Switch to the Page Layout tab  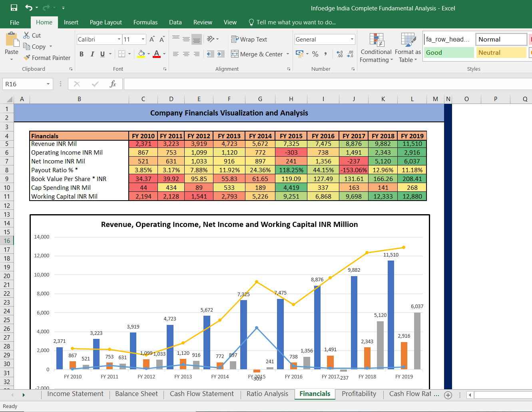[106, 22]
